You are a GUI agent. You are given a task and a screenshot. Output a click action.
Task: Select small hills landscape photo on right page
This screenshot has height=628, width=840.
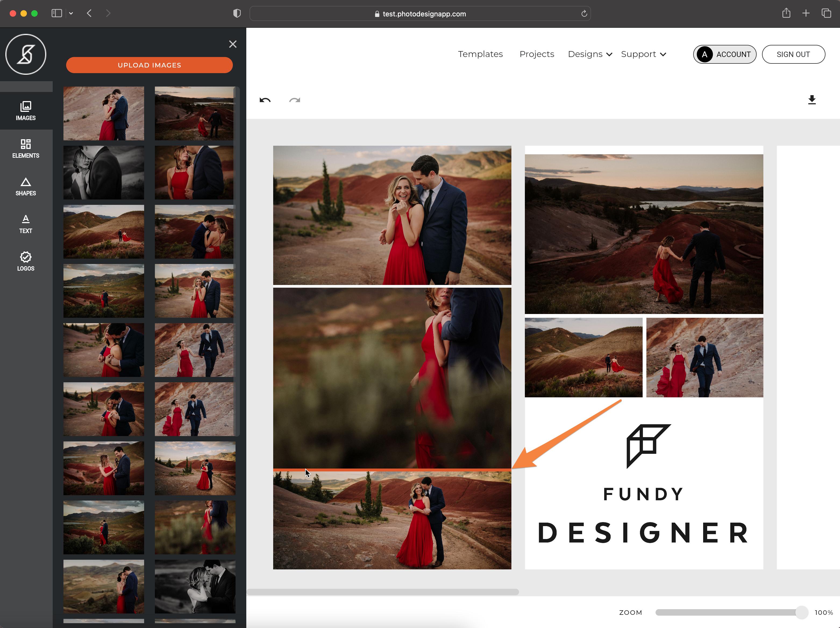tap(583, 357)
